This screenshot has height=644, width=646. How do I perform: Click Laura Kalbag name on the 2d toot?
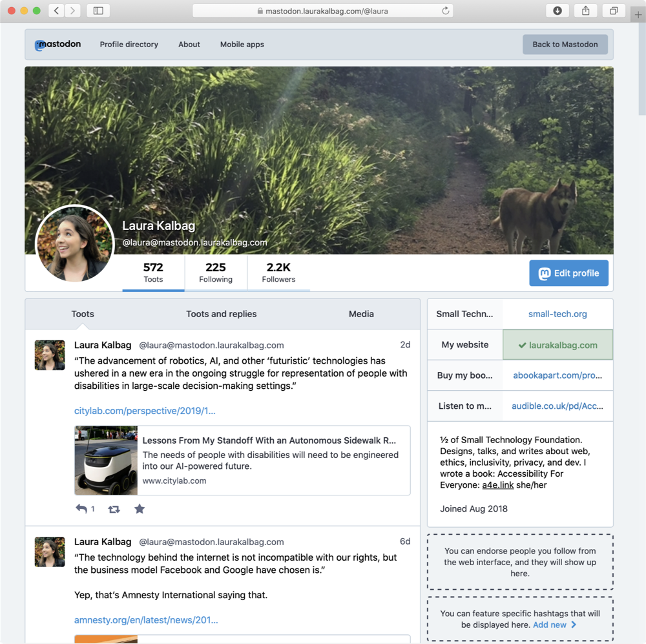[103, 345]
